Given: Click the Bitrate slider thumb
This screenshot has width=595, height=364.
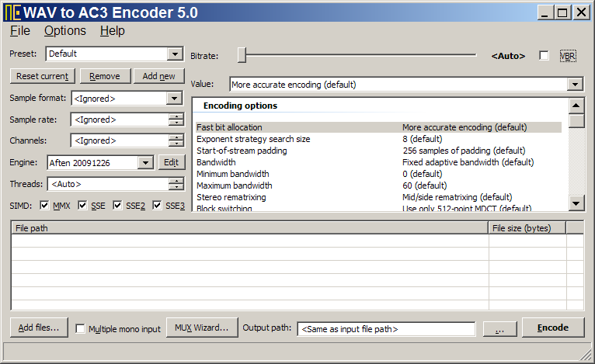Looking at the screenshot, I should [242, 55].
